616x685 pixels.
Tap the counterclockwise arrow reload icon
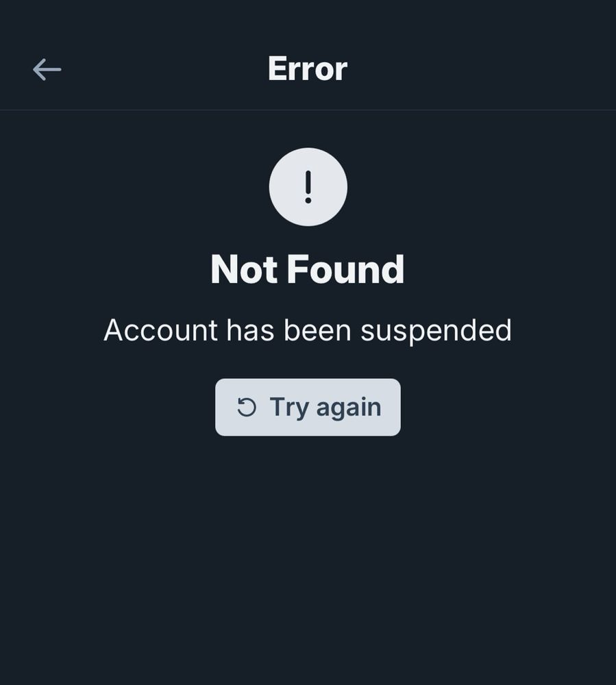[247, 407]
